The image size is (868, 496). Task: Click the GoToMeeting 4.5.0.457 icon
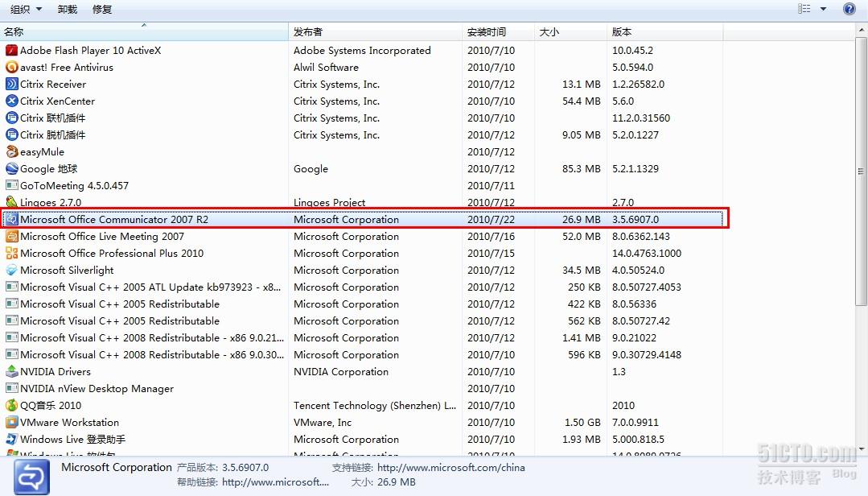click(x=11, y=186)
